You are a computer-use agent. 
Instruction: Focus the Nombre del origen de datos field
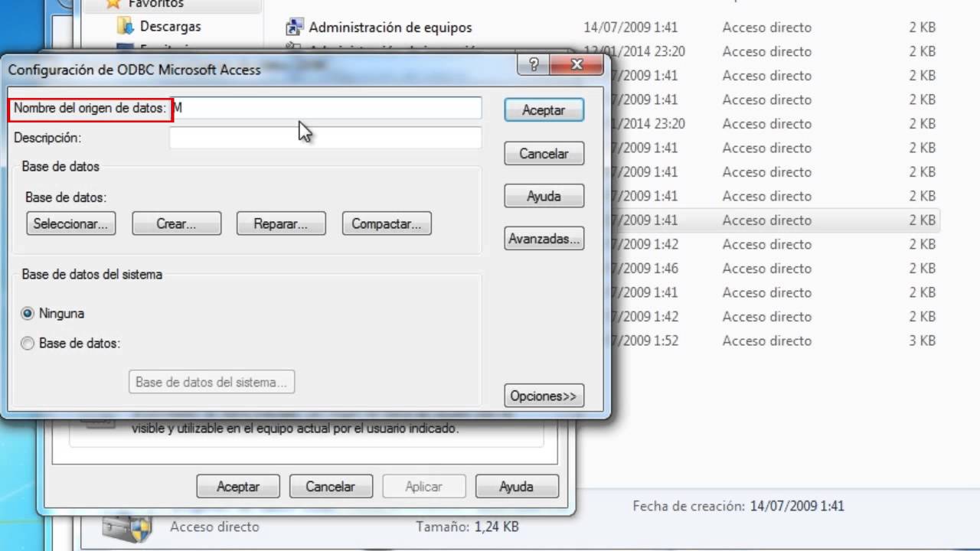[325, 108]
